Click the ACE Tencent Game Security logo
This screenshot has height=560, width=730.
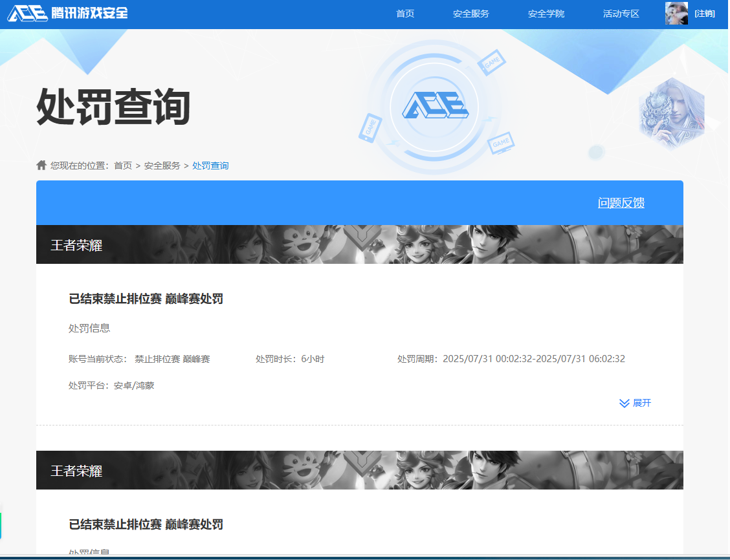click(67, 14)
